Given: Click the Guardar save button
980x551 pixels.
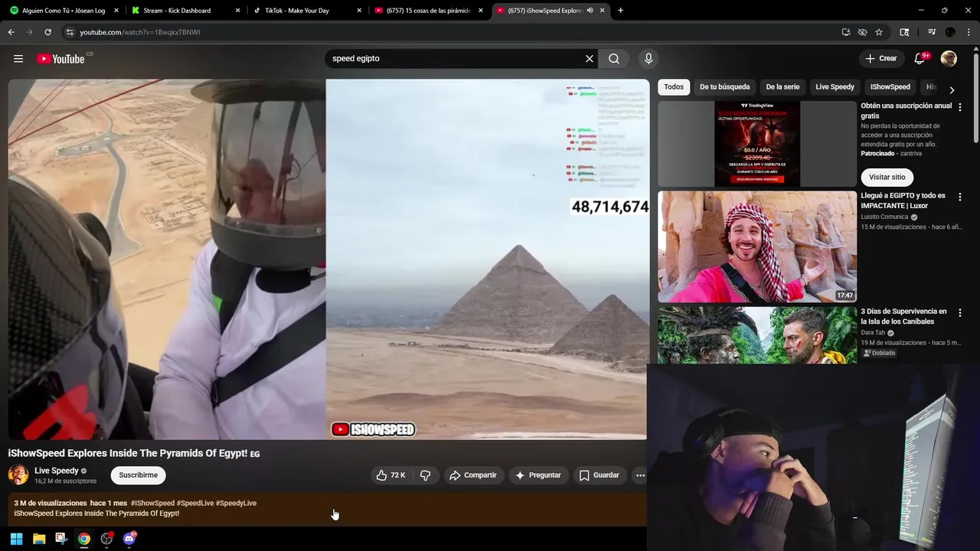Looking at the screenshot, I should click(599, 475).
